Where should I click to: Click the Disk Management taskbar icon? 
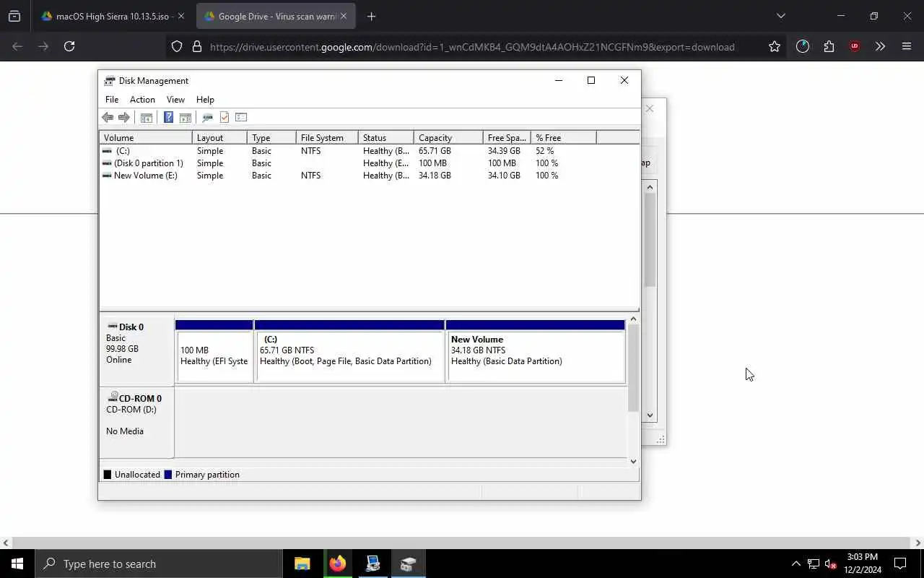[409, 564]
